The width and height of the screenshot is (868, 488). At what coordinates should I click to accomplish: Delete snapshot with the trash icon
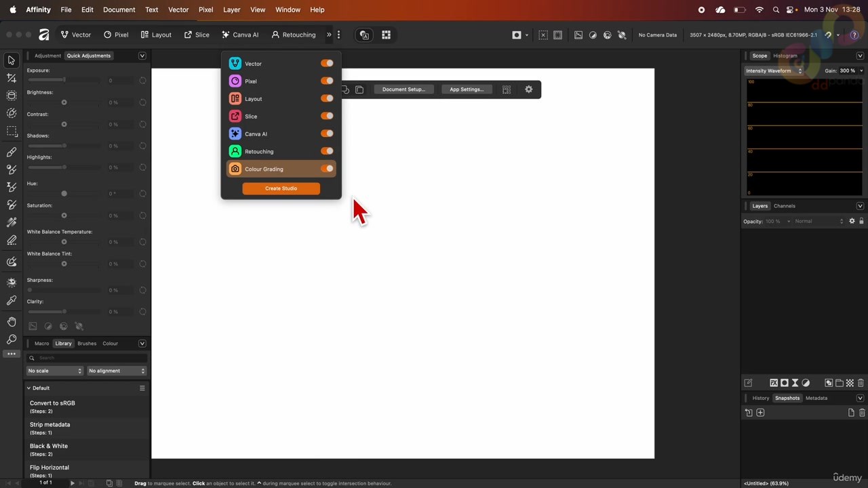[x=862, y=413]
